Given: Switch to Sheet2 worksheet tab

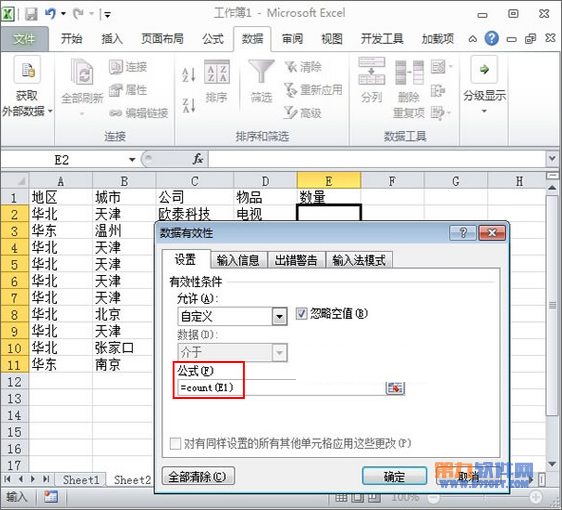Looking at the screenshot, I should coord(132,480).
